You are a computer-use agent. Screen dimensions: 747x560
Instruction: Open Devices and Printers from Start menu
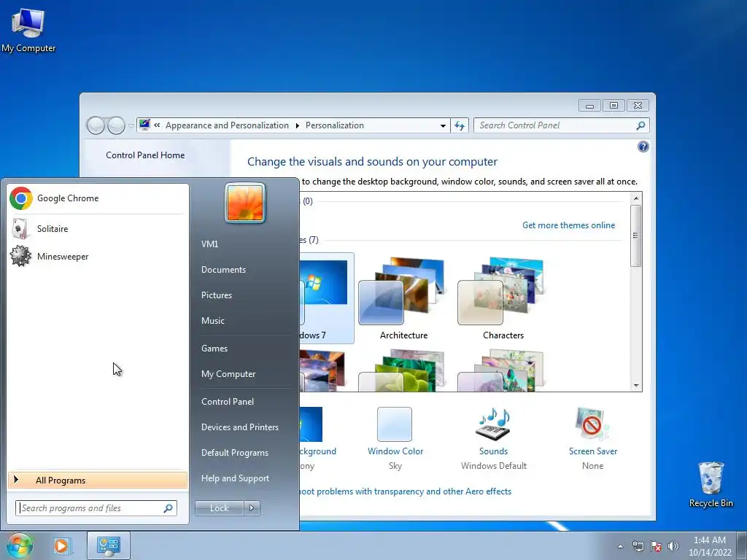(239, 427)
